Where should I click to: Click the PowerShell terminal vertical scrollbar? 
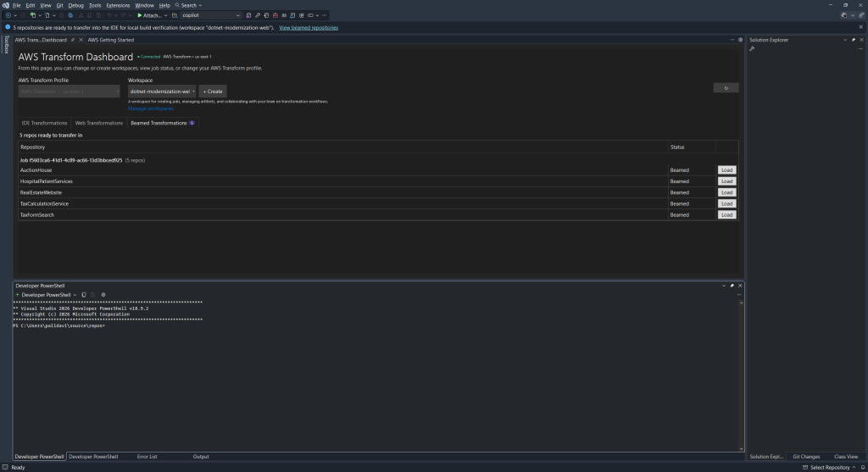click(741, 376)
